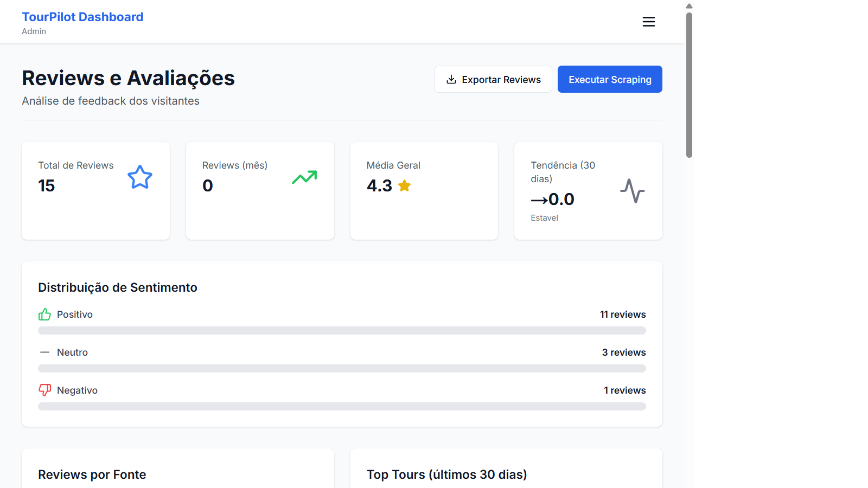Click the dash icon beside Neutro
868x488 pixels.
(x=44, y=352)
